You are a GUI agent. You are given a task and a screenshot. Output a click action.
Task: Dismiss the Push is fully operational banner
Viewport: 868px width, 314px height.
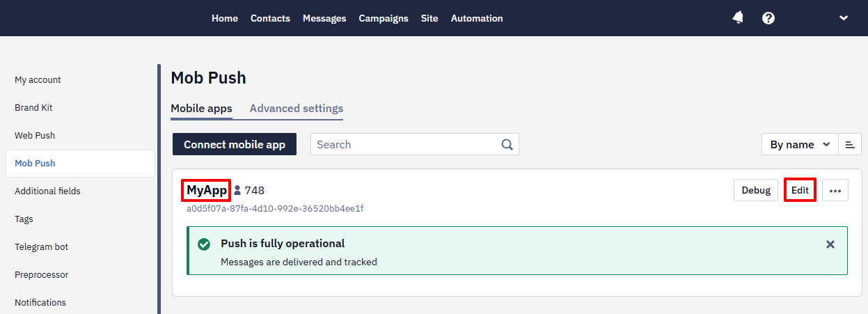point(830,244)
